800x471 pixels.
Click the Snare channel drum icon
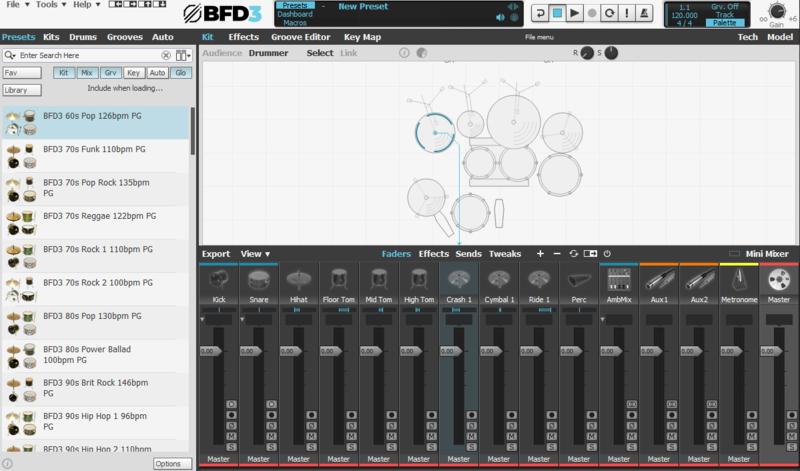click(258, 280)
